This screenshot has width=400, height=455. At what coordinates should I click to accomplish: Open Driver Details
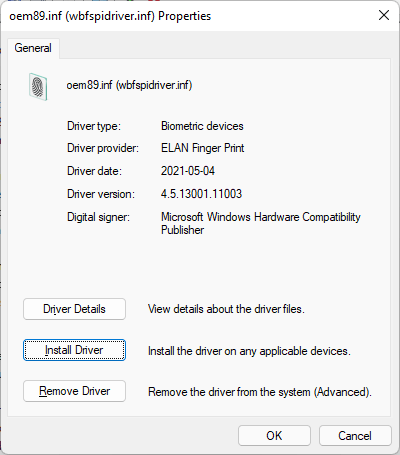[x=74, y=309]
